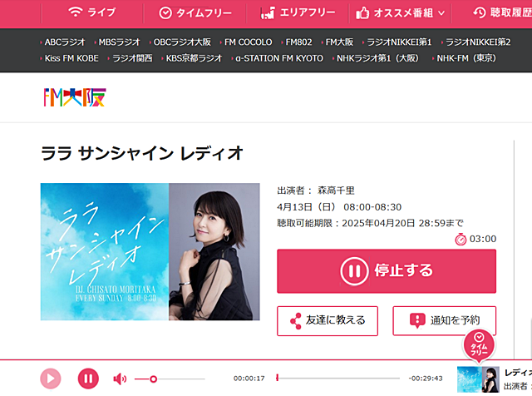The height and width of the screenshot is (396, 532).
Task: Click the faded play icon in the player bar
Action: [51, 379]
